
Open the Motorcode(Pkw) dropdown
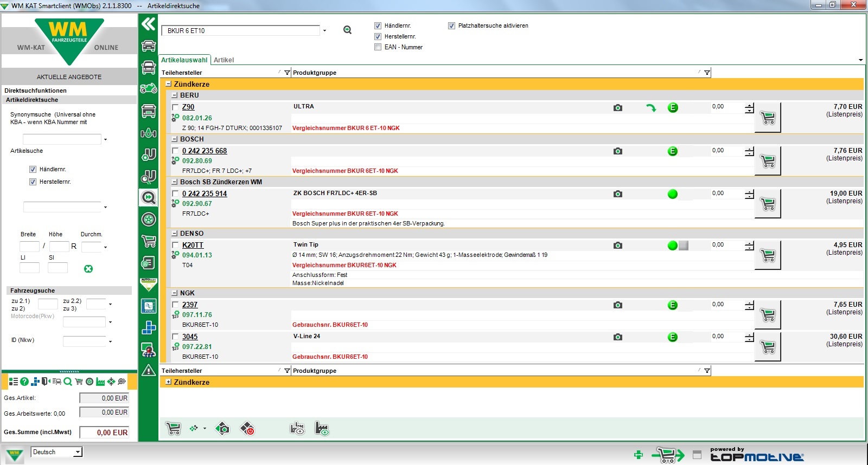110,322
